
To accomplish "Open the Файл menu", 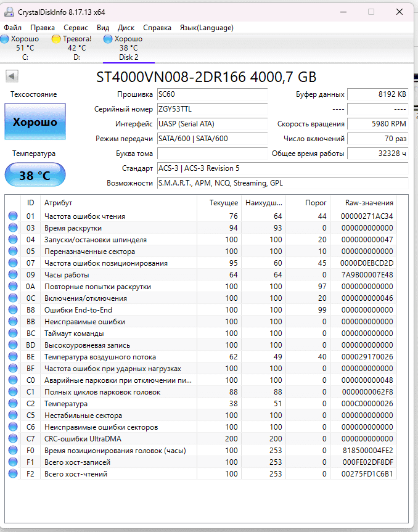I will click(12, 28).
